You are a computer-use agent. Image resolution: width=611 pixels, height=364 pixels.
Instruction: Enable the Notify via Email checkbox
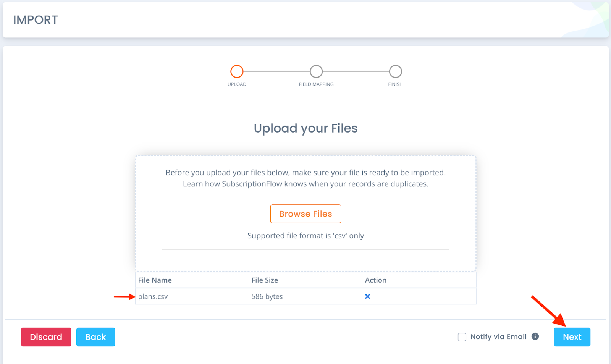click(462, 337)
